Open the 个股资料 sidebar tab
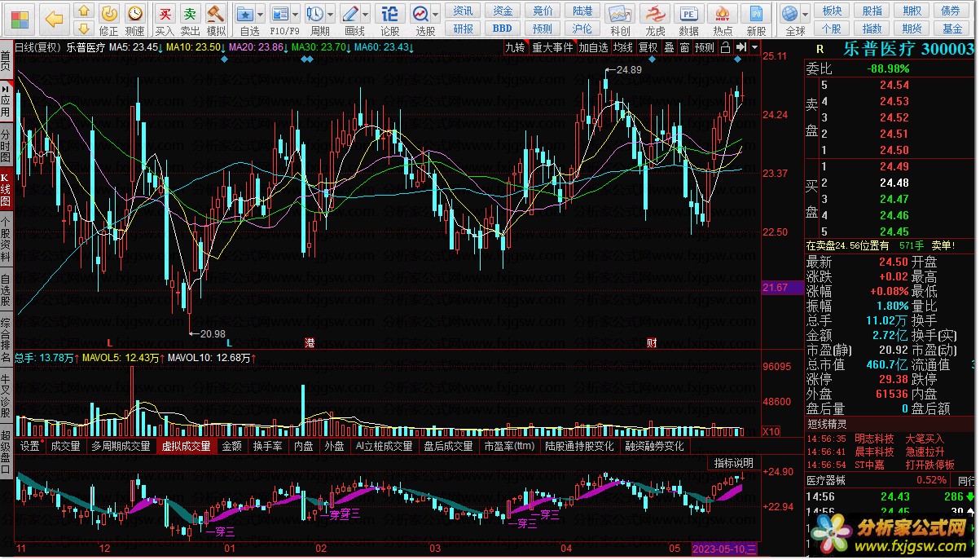The width and height of the screenshot is (980, 560). click(x=6, y=238)
